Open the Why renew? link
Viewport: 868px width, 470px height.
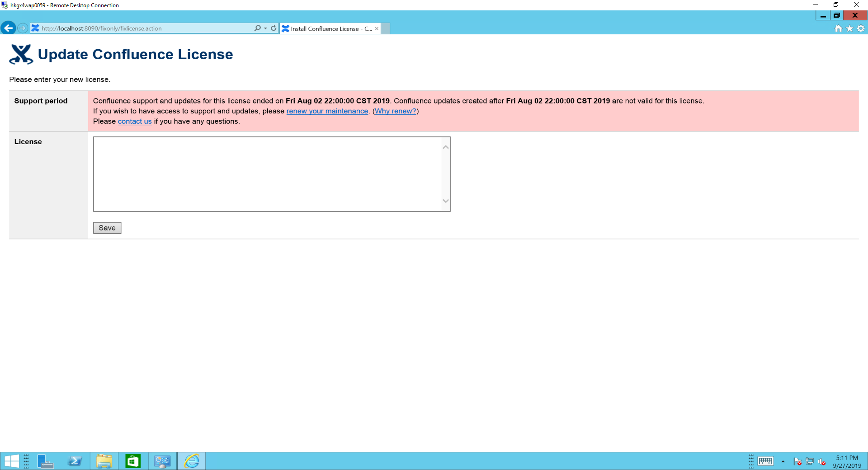click(x=396, y=111)
